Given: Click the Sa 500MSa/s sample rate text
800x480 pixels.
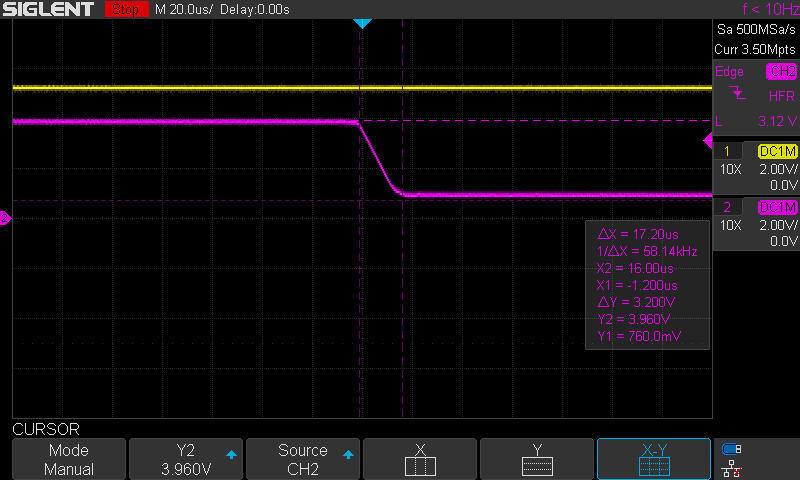Looking at the screenshot, I should point(756,30).
